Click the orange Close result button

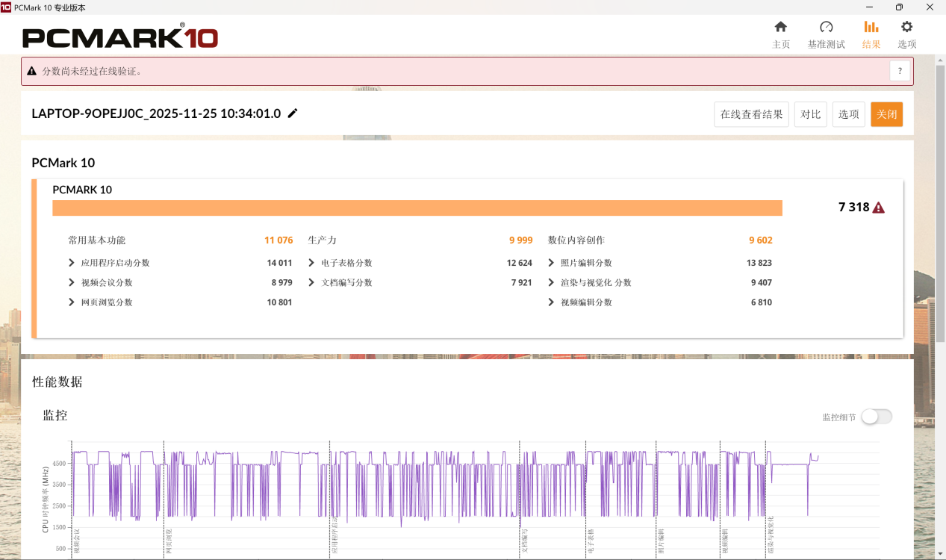click(x=886, y=114)
